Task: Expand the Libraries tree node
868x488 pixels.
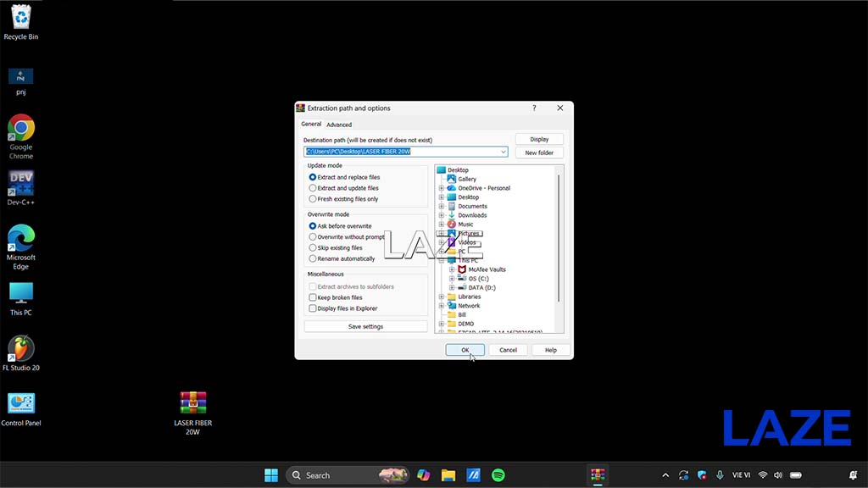Action: pos(442,297)
